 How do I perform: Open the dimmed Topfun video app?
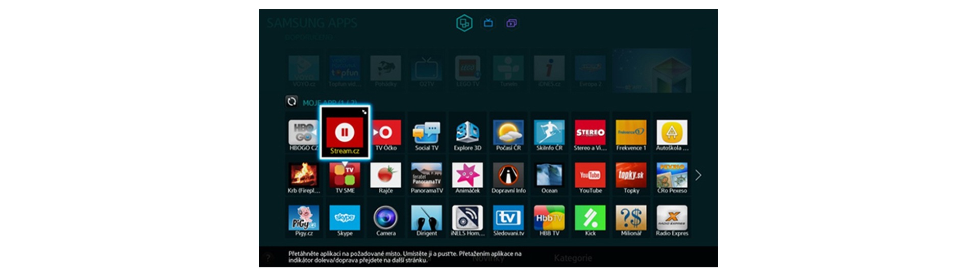pos(345,71)
